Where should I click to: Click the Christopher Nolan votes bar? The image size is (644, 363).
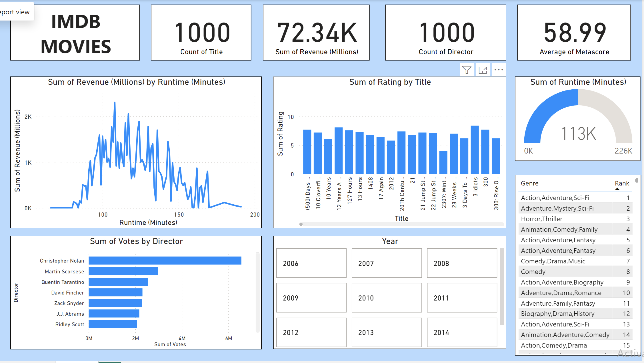pos(165,261)
